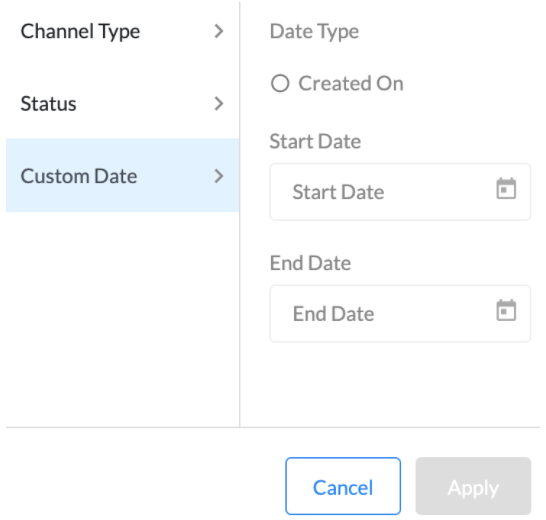Click the Created On label text
546x520 pixels.
point(351,84)
